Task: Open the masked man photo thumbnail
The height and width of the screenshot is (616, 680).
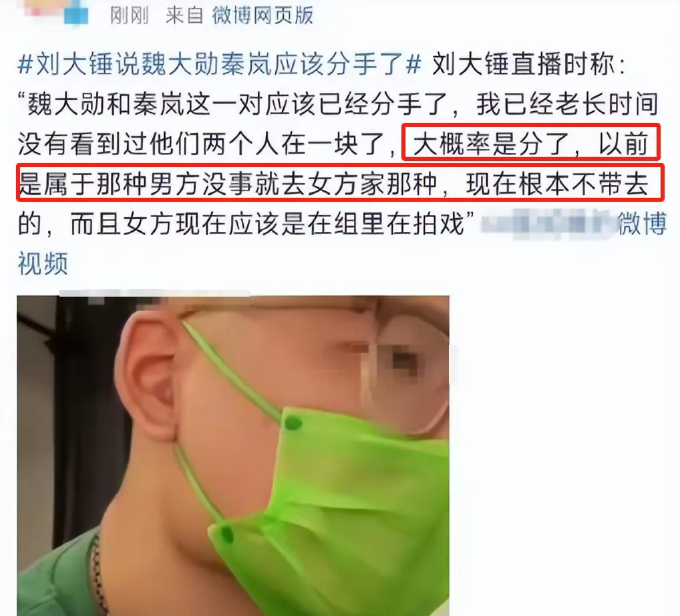Action: [233, 456]
